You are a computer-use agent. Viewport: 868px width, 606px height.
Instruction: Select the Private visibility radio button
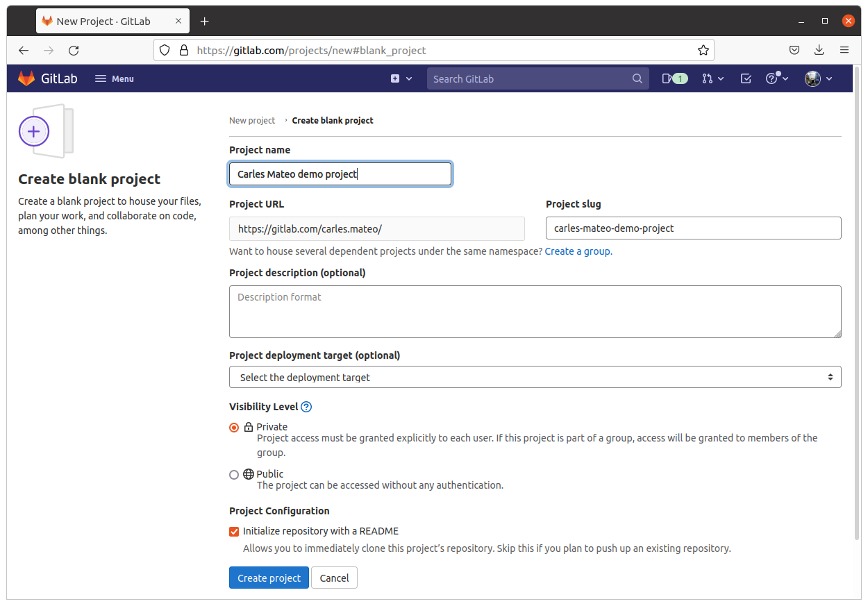234,428
